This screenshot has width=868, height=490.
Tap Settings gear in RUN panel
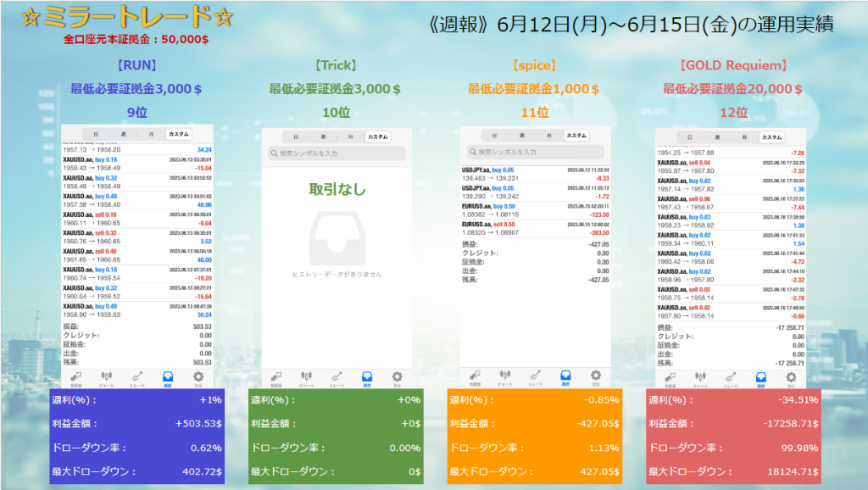pos(198,377)
